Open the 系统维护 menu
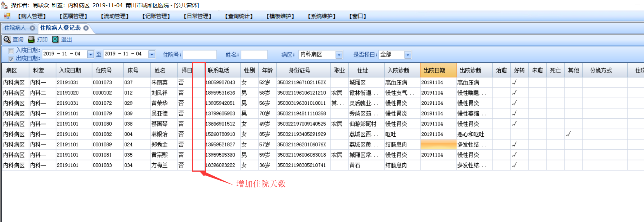Screen dimensions: 644x222 tap(322, 16)
